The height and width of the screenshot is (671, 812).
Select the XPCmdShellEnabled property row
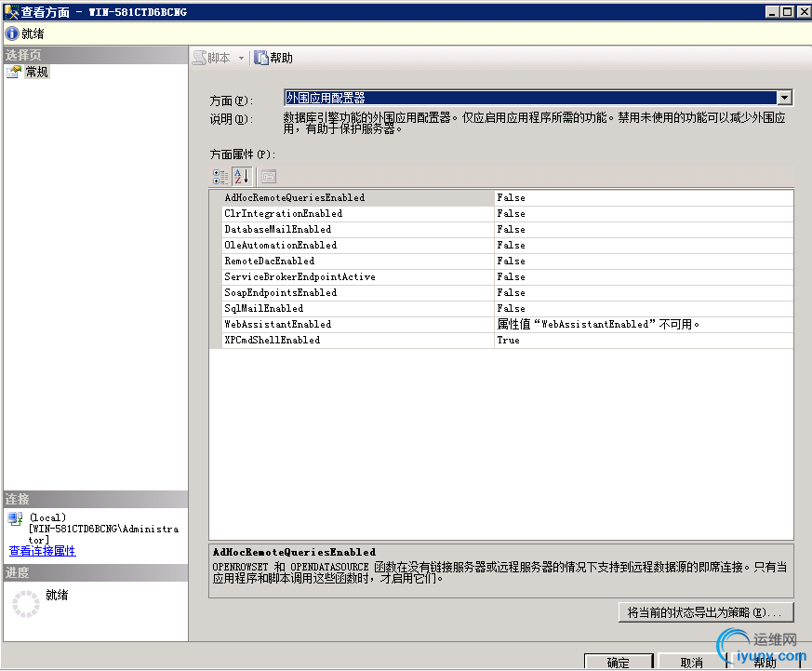501,341
